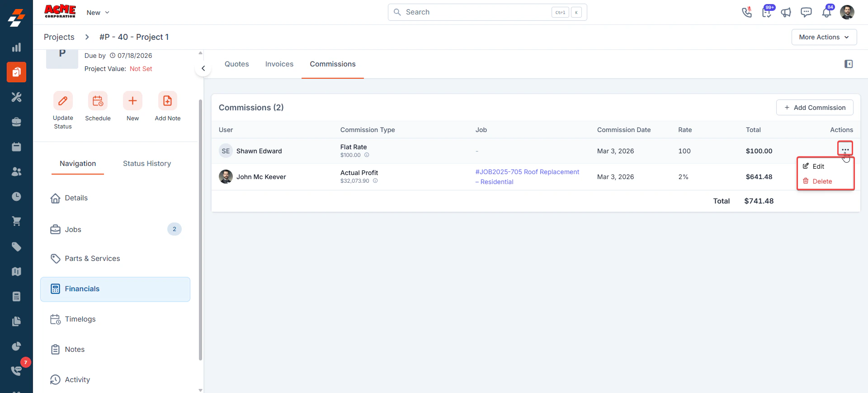Click the Commission Type column header

(368, 130)
